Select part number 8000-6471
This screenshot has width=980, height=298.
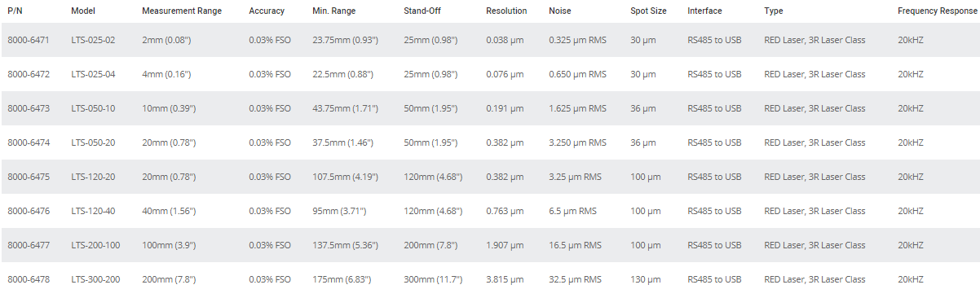(x=29, y=40)
